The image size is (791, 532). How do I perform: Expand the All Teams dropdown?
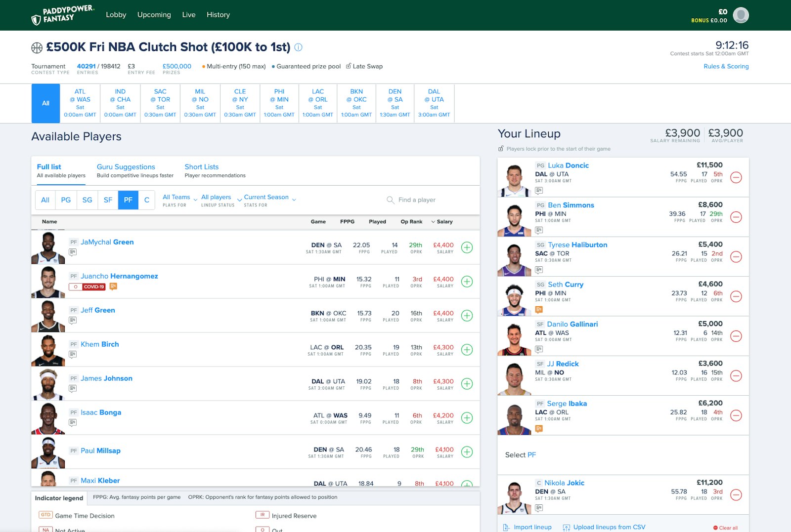pyautogui.click(x=180, y=200)
